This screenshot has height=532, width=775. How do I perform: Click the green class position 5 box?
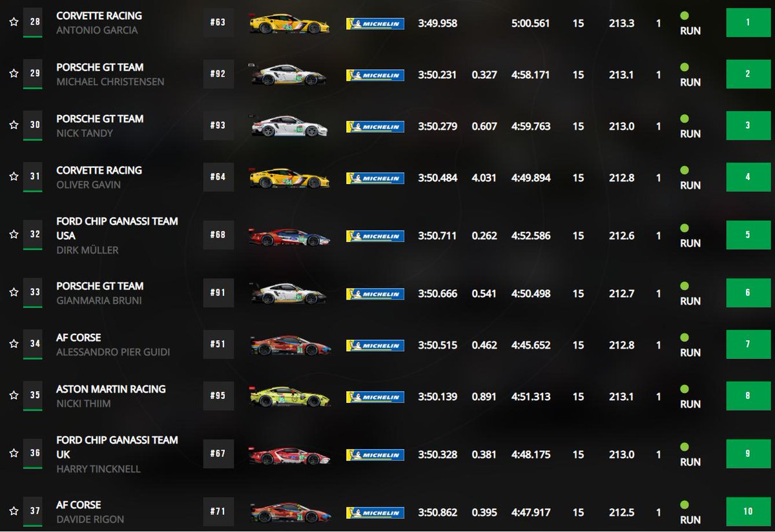pyautogui.click(x=748, y=235)
